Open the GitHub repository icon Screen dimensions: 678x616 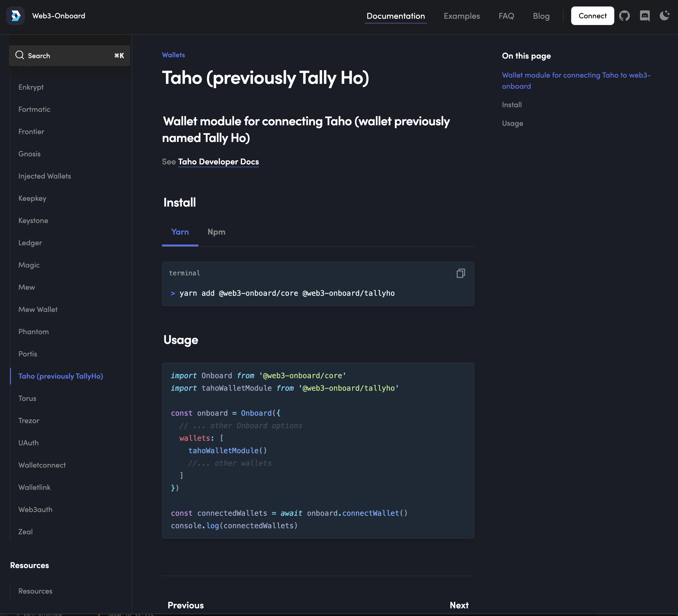pyautogui.click(x=624, y=16)
